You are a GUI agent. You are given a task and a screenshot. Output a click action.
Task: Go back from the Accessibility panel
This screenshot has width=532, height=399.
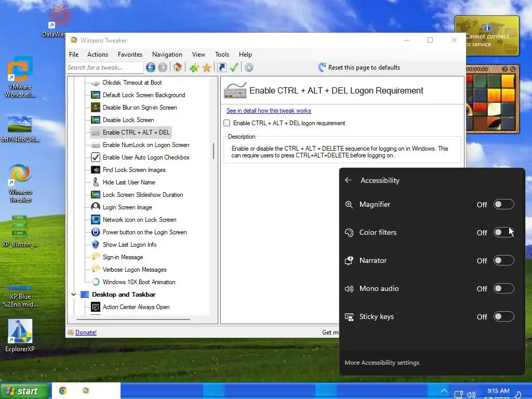[349, 180]
